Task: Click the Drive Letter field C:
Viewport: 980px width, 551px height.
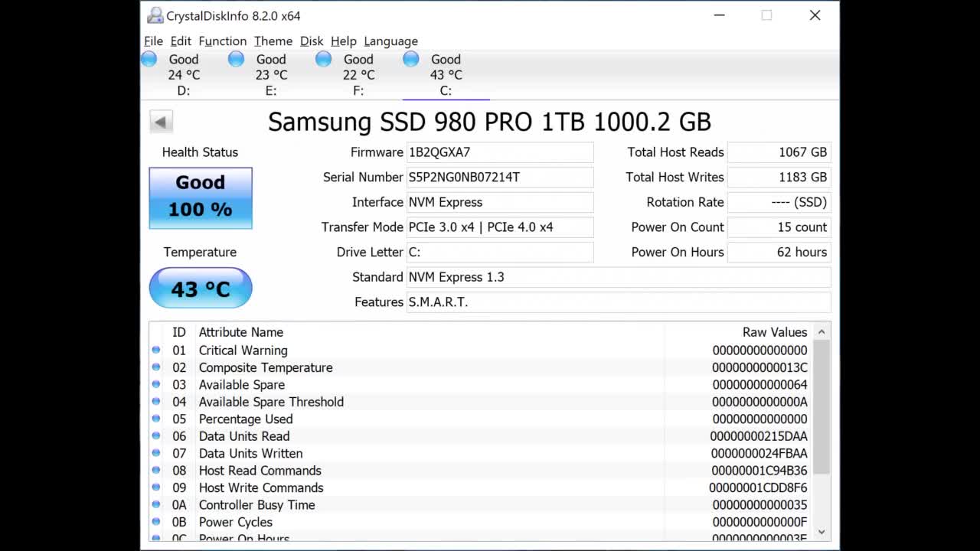Action: (500, 252)
